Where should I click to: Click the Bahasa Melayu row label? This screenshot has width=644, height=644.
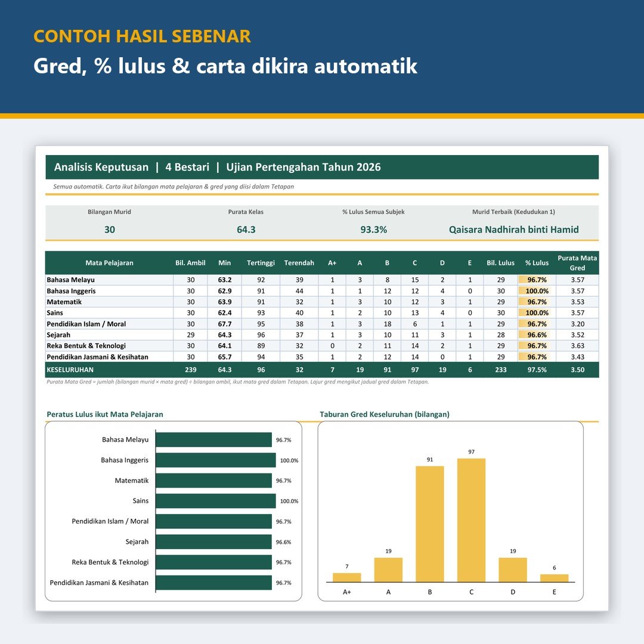[70, 280]
